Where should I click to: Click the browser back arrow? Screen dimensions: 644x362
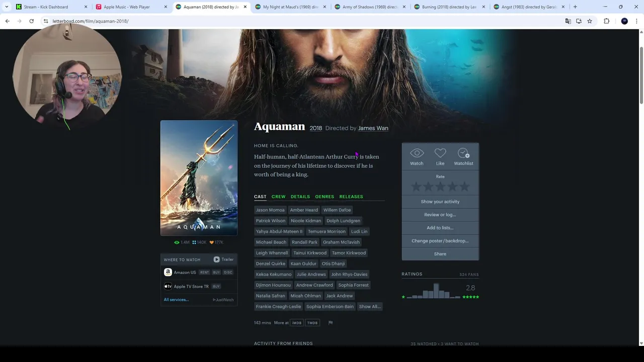click(x=7, y=21)
